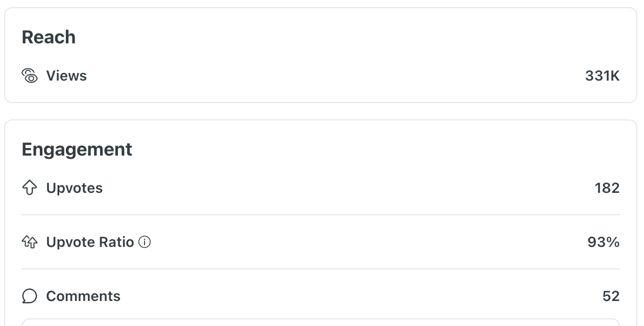Click the 93% upvote ratio value

pyautogui.click(x=603, y=242)
